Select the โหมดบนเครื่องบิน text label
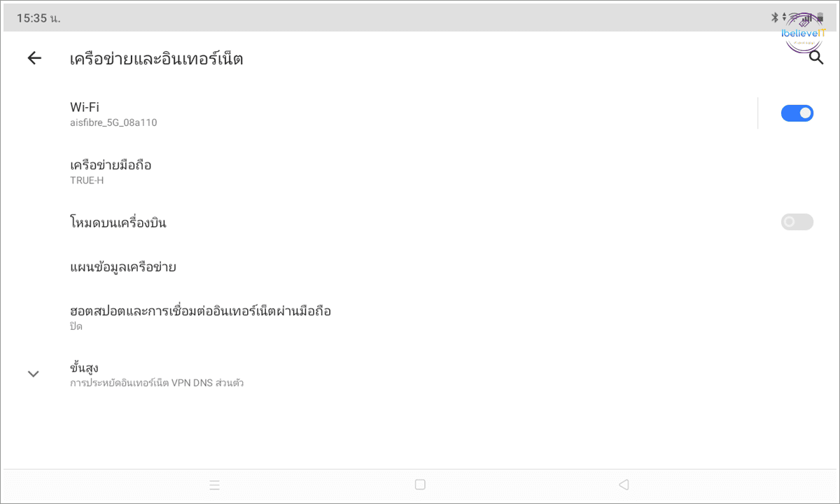 pyautogui.click(x=118, y=223)
